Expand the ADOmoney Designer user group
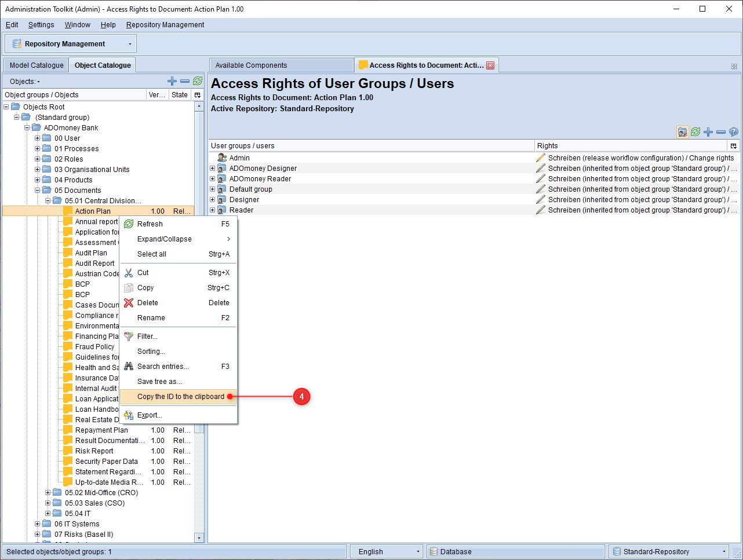Image resolution: width=743 pixels, height=560 pixels. pos(212,169)
